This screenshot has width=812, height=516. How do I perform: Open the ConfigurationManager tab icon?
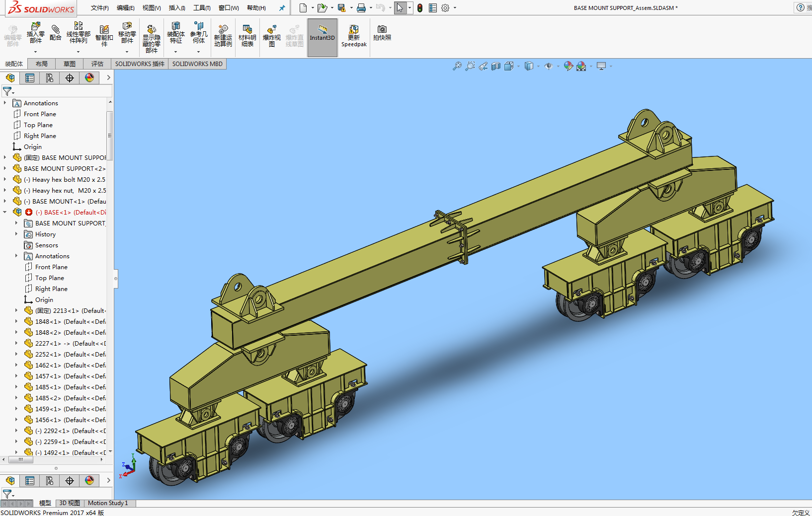[50, 78]
